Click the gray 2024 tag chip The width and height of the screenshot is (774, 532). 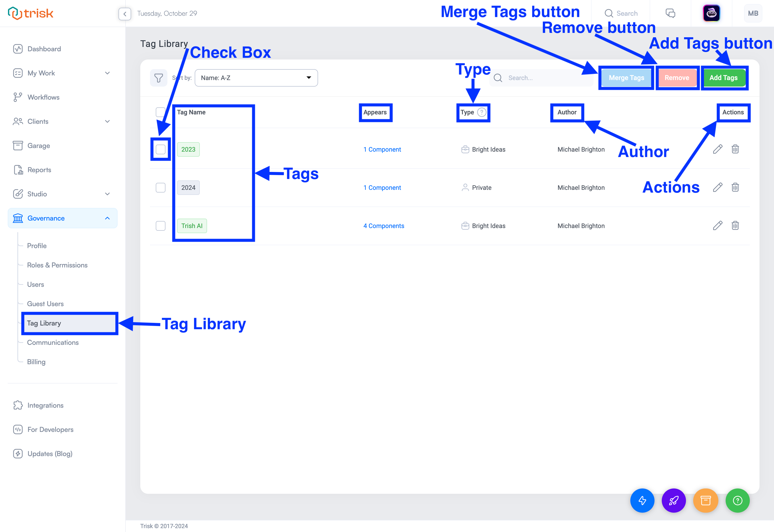click(x=188, y=188)
